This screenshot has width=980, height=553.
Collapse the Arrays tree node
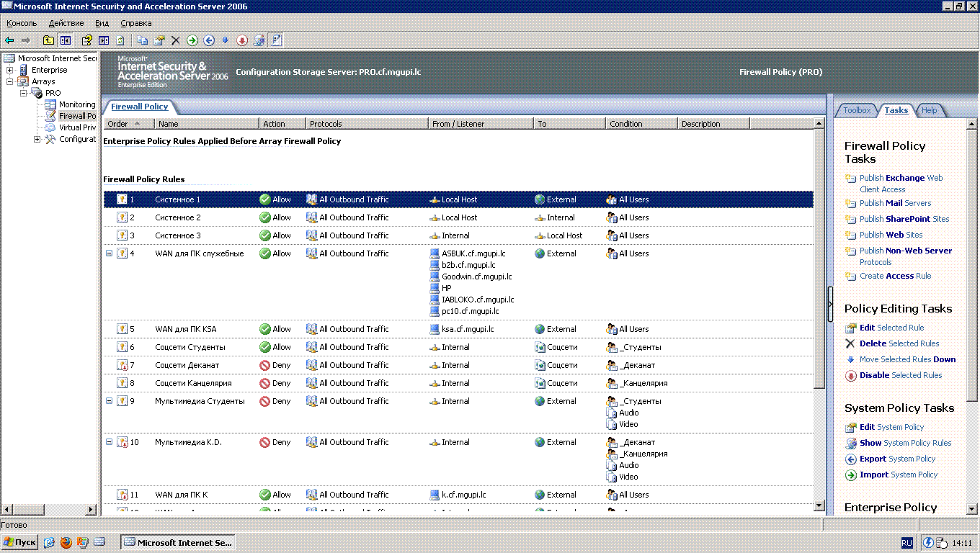click(x=10, y=81)
